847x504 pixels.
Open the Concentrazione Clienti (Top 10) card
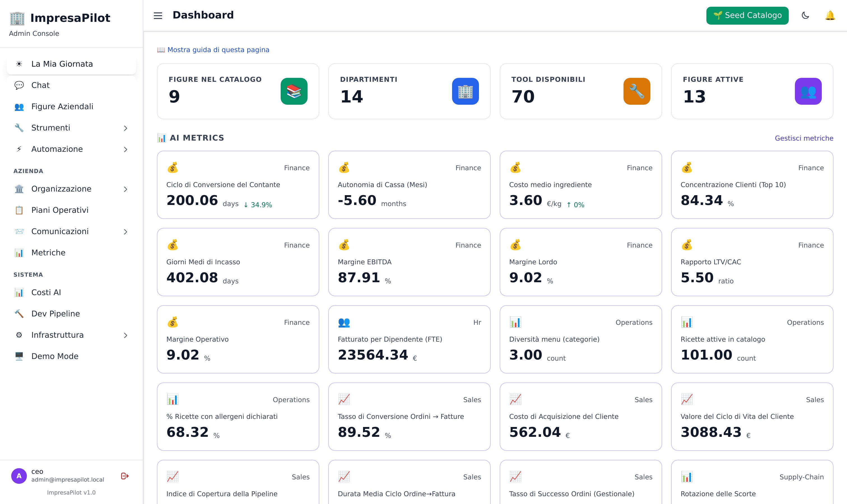[x=752, y=185]
